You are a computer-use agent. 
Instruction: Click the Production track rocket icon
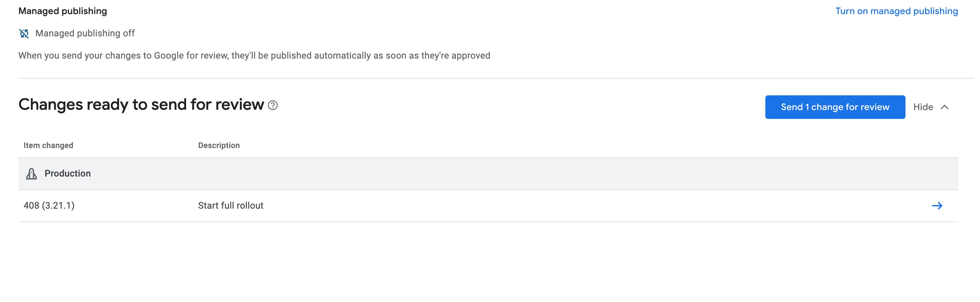(32, 174)
